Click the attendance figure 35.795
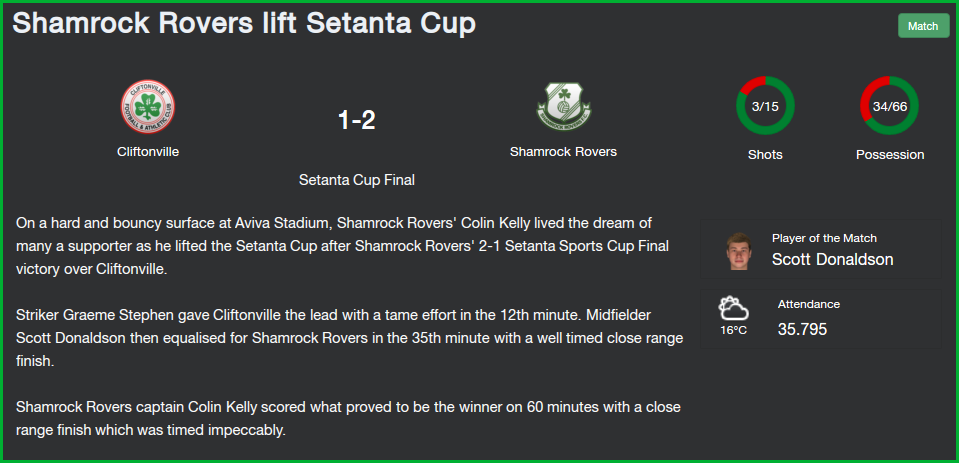This screenshot has height=463, width=959. (x=802, y=329)
